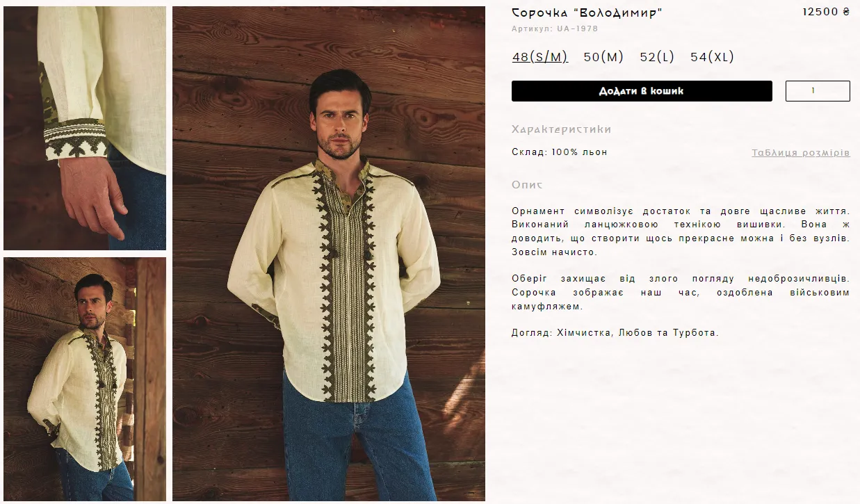The width and height of the screenshot is (860, 504).
Task: Open the Таблиця розмірів size chart link
Action: pos(801,152)
